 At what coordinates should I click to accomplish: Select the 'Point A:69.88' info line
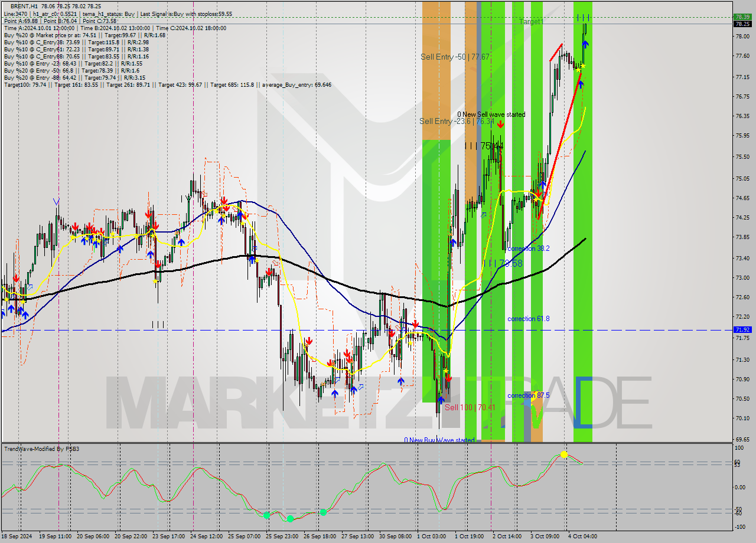[x=60, y=21]
